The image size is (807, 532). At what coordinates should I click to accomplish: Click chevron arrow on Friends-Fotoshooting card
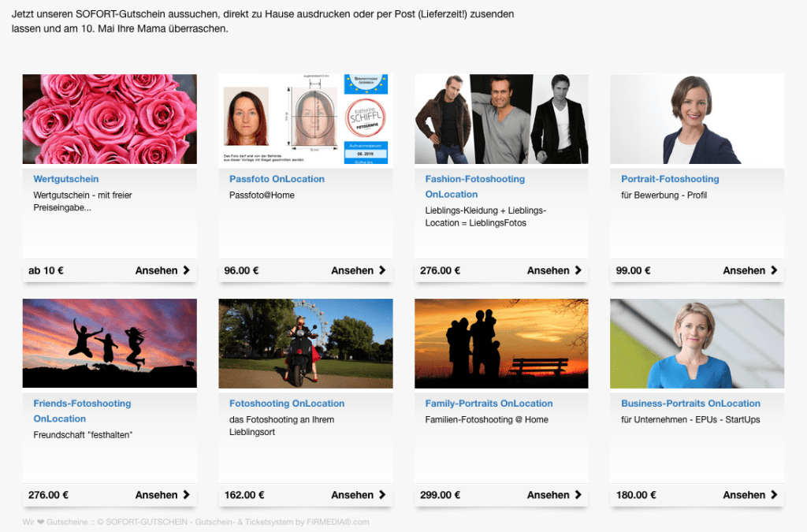click(x=187, y=495)
